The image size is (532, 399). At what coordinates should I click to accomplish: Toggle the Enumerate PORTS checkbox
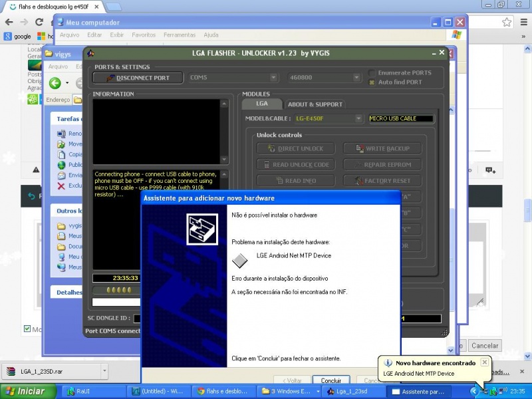click(x=372, y=73)
